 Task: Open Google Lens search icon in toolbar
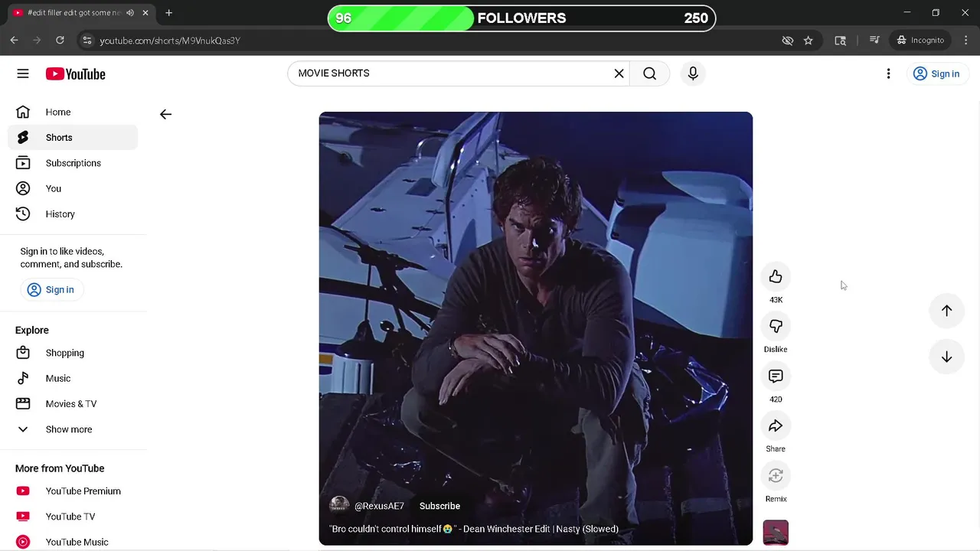(840, 40)
